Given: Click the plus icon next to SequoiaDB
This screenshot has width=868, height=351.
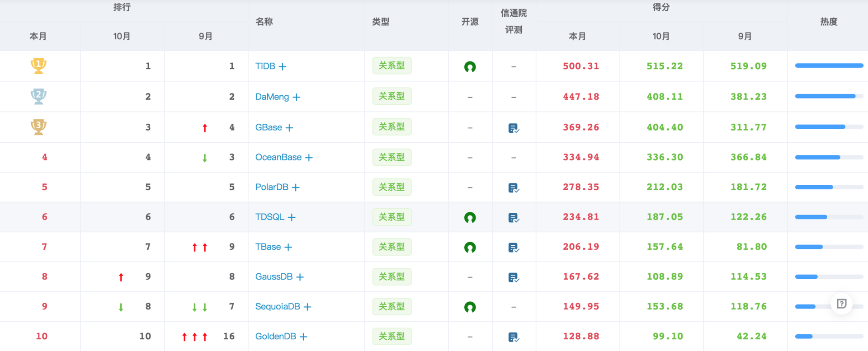Looking at the screenshot, I should pos(307,307).
